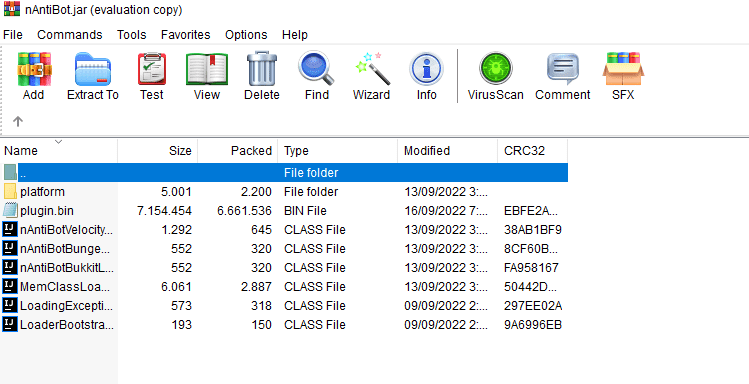The image size is (749, 384).
Task: Select the platform folder name
Action: (x=43, y=192)
